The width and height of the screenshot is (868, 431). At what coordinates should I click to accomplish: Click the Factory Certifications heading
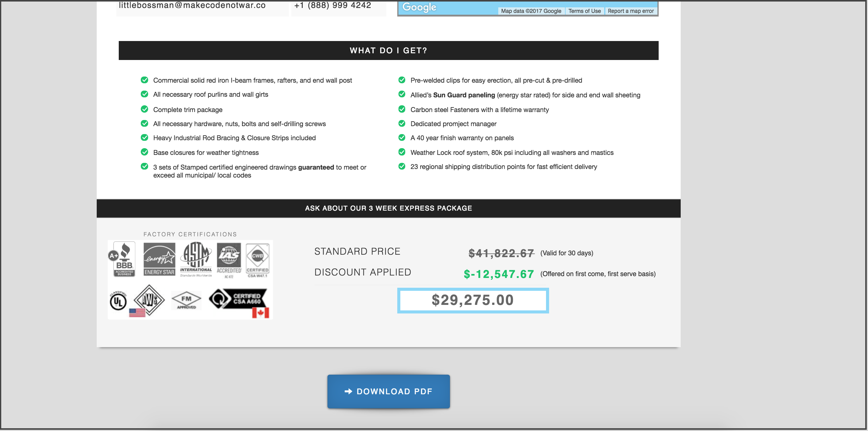(x=190, y=234)
